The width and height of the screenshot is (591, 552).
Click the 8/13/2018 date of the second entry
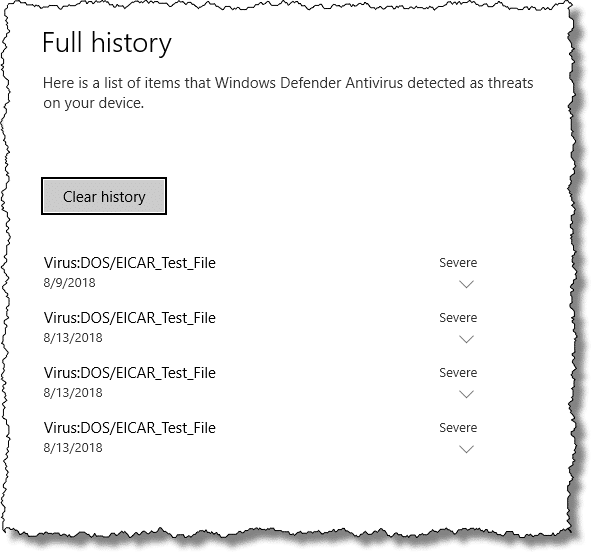(73, 338)
